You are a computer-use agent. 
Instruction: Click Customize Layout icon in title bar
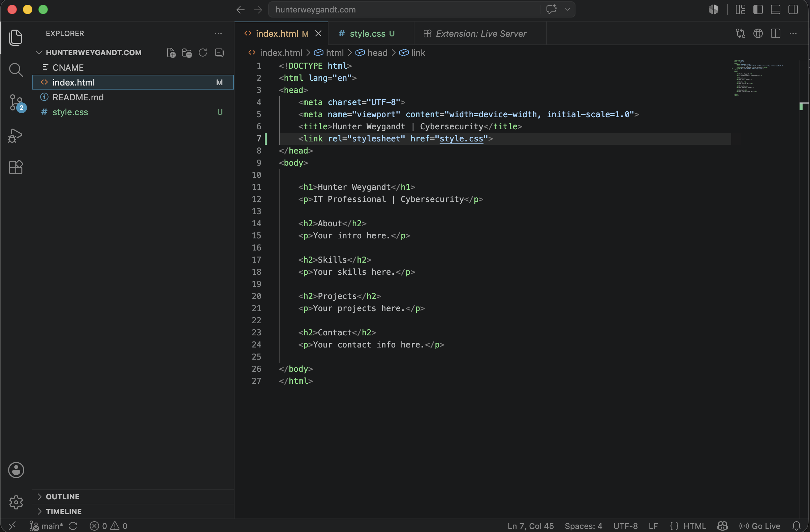tap(740, 9)
